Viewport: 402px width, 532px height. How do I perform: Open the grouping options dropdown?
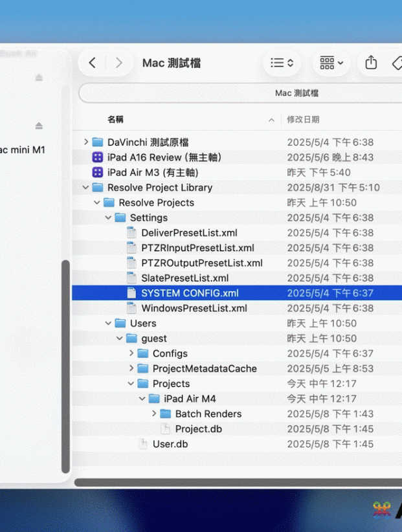pos(331,63)
